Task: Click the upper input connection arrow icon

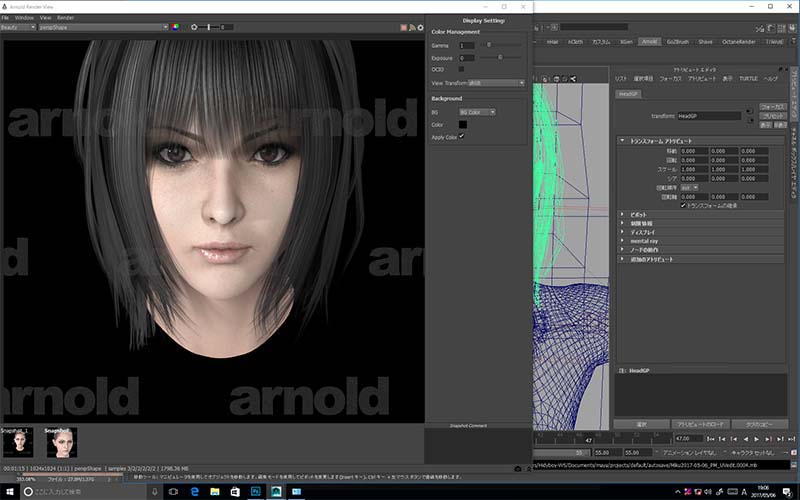Action: pyautogui.click(x=749, y=111)
